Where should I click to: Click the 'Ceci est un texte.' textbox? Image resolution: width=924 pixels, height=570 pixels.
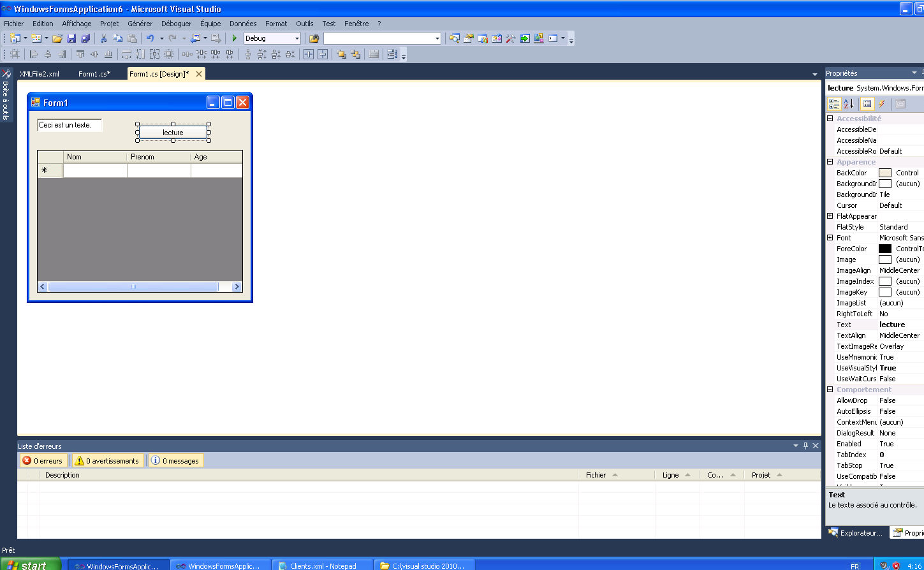[x=70, y=125]
